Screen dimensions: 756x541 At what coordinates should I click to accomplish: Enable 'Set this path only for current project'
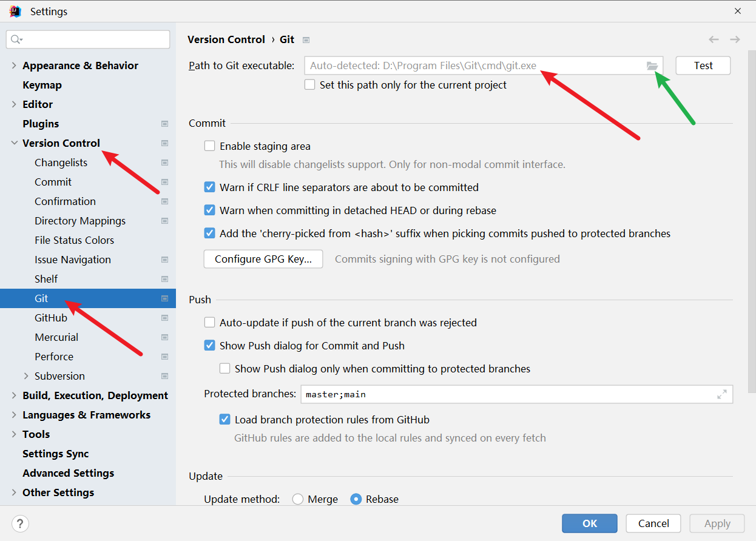point(309,85)
